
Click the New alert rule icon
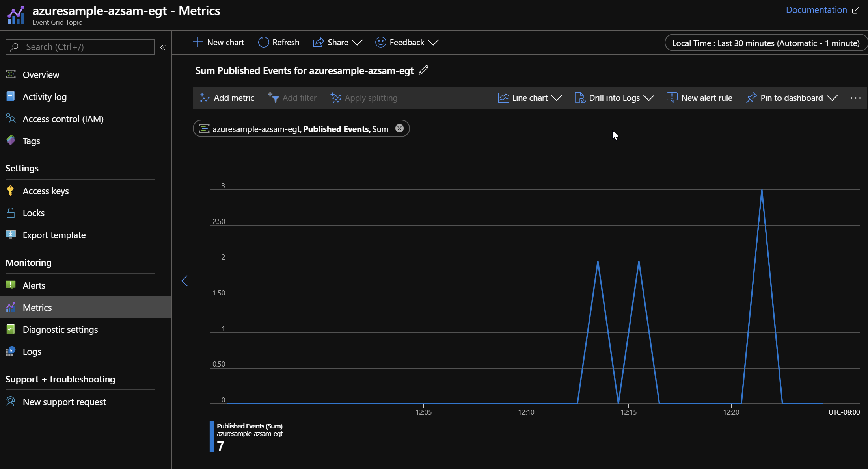click(671, 97)
